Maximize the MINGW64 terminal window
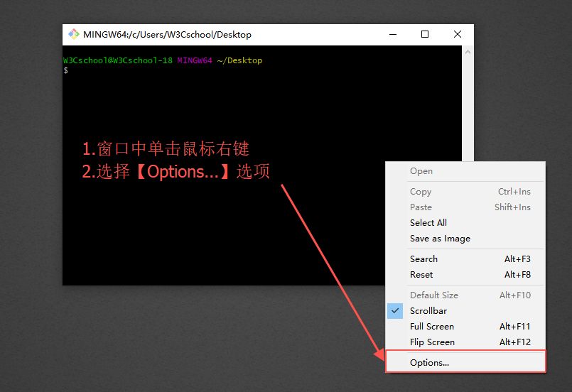Viewport: 572px width, 392px height. pyautogui.click(x=425, y=34)
